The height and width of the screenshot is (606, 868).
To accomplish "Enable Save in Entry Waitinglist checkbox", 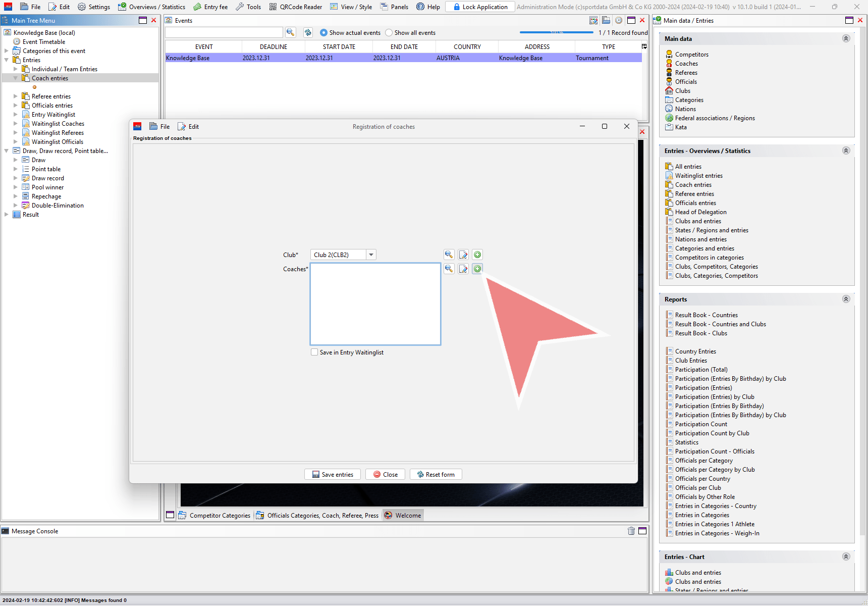I will click(x=314, y=352).
